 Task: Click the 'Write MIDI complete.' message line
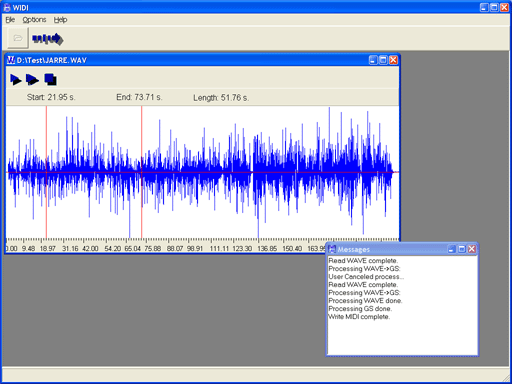point(359,317)
